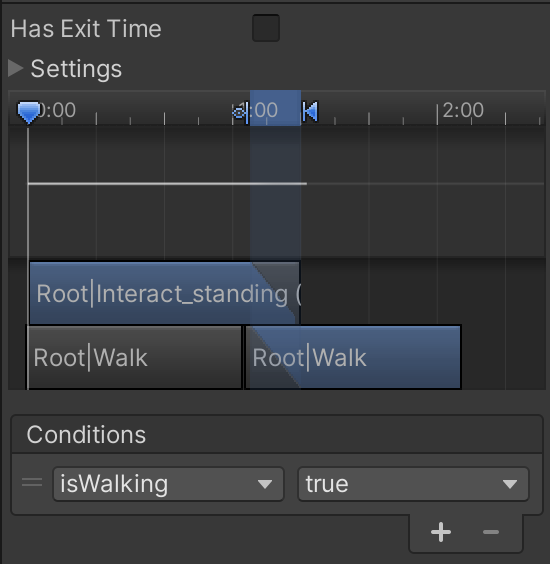The image size is (550, 564).
Task: Click the 2:00 mark on timeline ruler
Action: [463, 110]
